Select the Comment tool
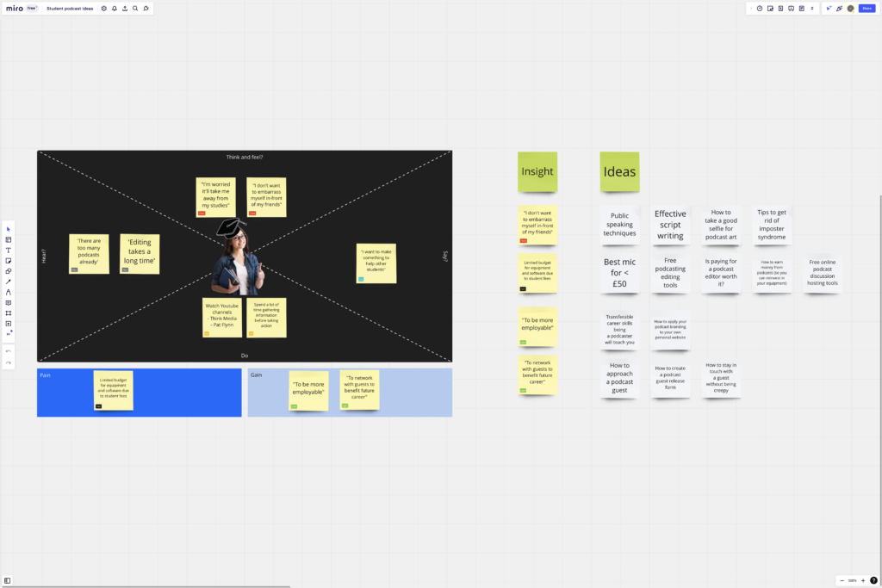Image resolution: width=882 pixels, height=588 pixels. pyautogui.click(x=8, y=303)
